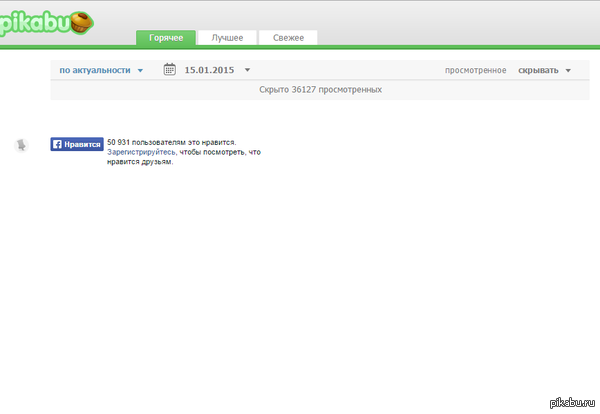The height and width of the screenshot is (414, 600).
Task: Click the date 15.01.2015
Action: 209,70
